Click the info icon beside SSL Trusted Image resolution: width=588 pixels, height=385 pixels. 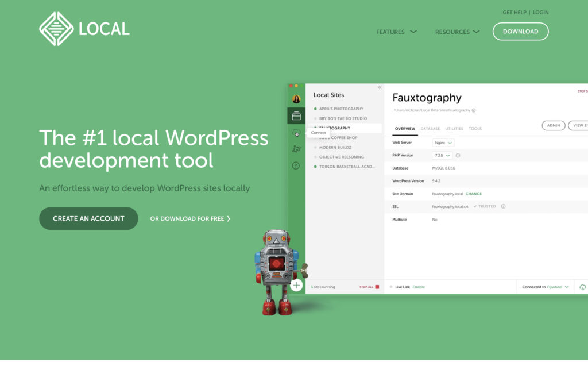pos(503,206)
